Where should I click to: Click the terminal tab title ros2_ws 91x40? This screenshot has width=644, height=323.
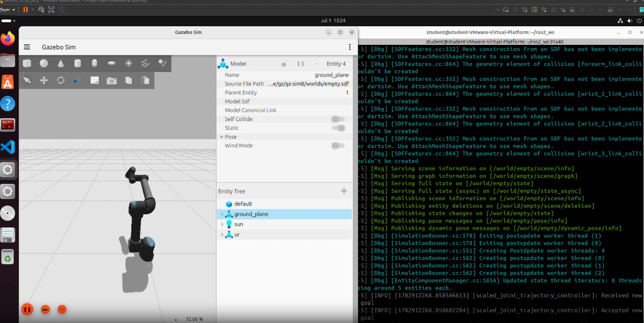495,42
